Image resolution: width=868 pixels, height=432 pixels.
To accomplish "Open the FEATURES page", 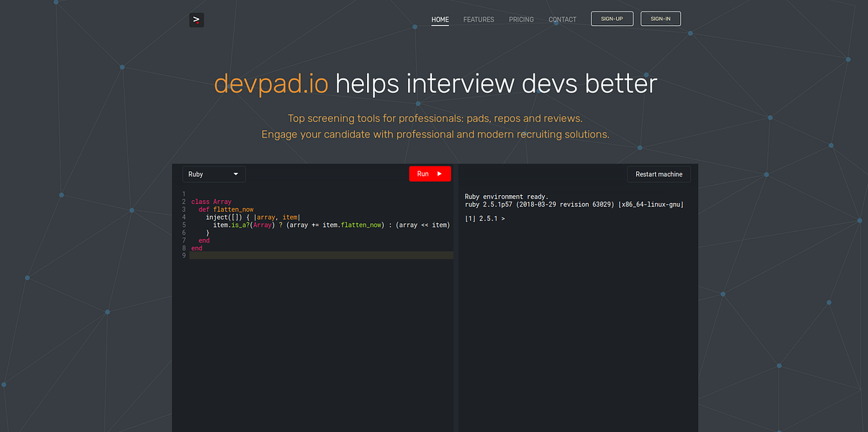I will click(x=479, y=19).
